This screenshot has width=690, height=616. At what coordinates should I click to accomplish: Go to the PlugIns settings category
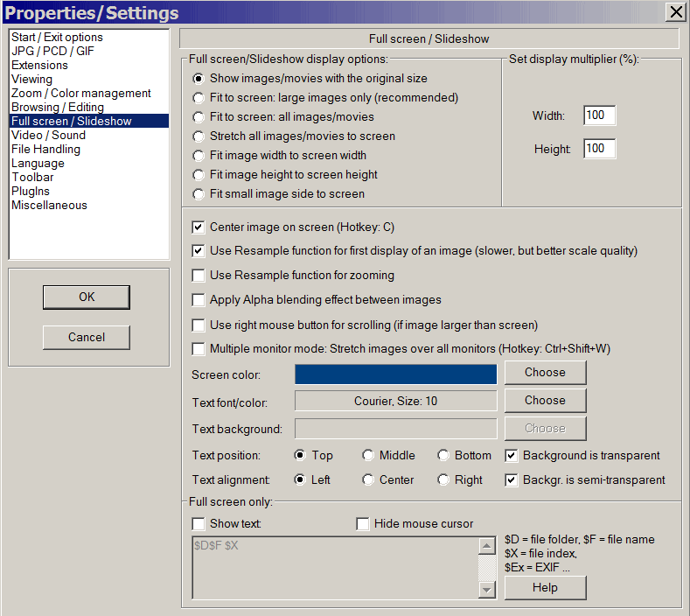[x=31, y=192]
